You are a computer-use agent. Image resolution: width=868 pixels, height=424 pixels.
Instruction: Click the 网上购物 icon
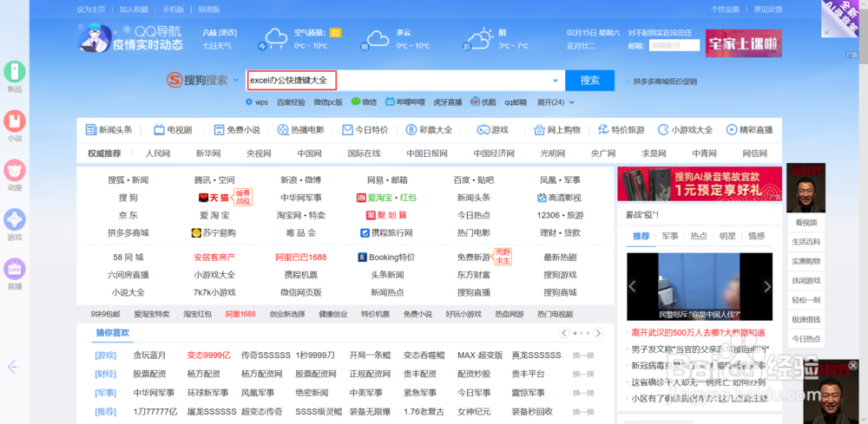(x=539, y=130)
